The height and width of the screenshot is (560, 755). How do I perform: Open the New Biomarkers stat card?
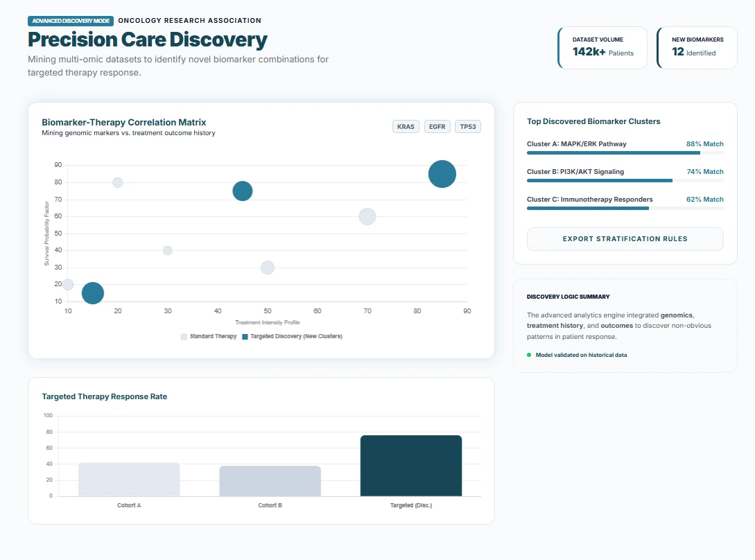pos(697,47)
